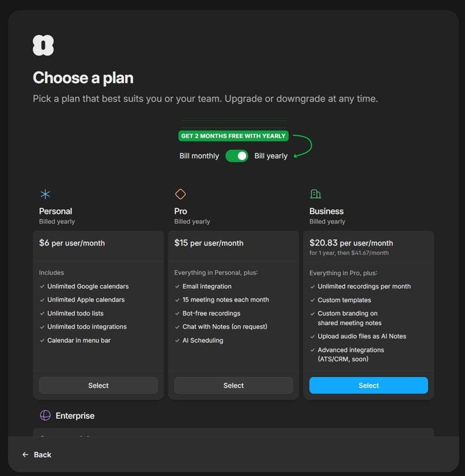Click the Pro plan diamond icon
The width and height of the screenshot is (465, 476).
tap(180, 194)
